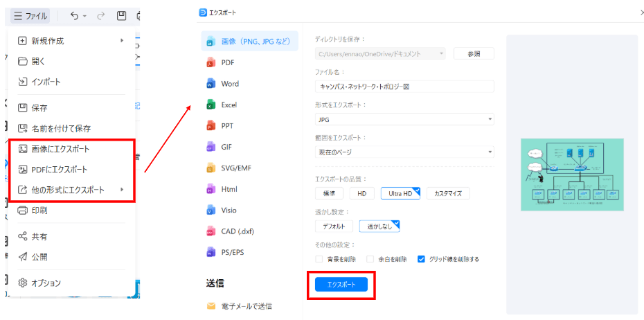
Task: Click the save floppy icon in toolbar
Action: click(x=121, y=16)
